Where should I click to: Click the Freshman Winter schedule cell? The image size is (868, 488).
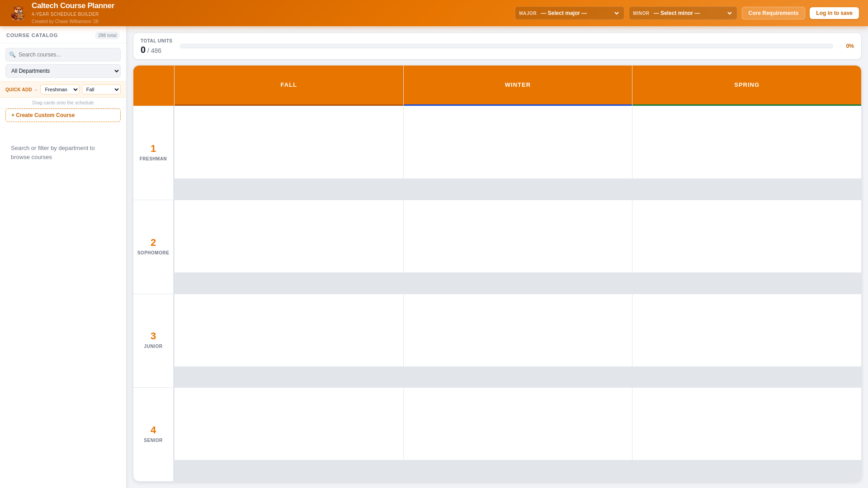pyautogui.click(x=518, y=142)
